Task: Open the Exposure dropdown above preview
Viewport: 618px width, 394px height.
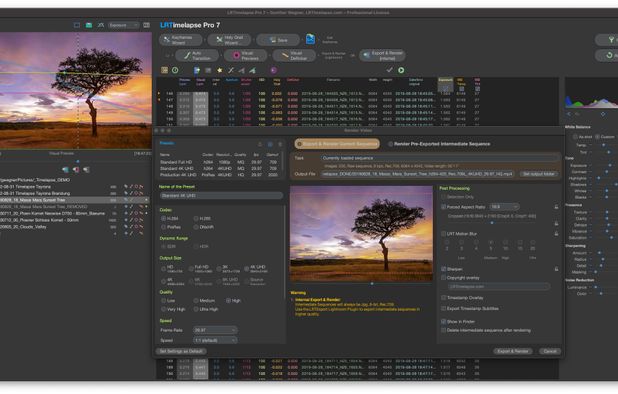Action: coord(123,25)
